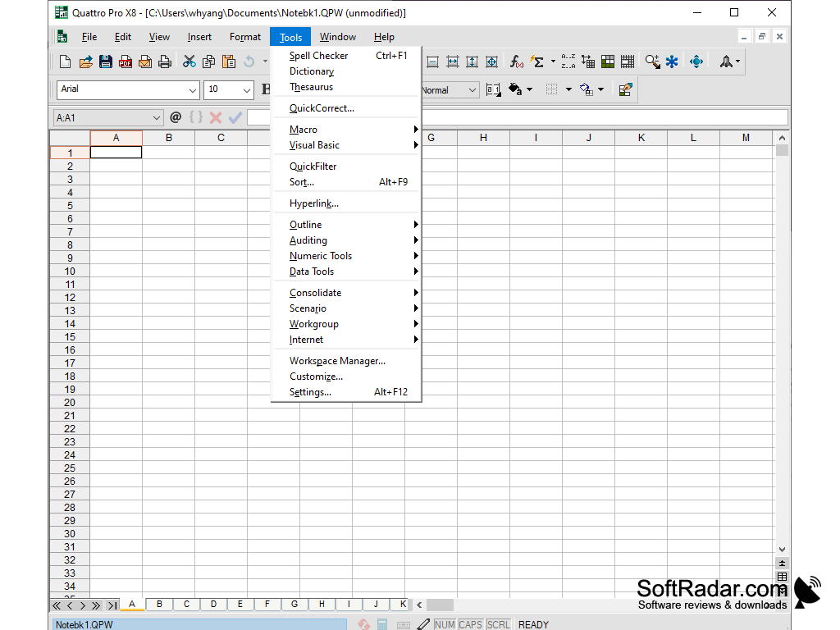Screen dimensions: 840x630
Task: Toggle the CAPS indicator
Action: 470,624
